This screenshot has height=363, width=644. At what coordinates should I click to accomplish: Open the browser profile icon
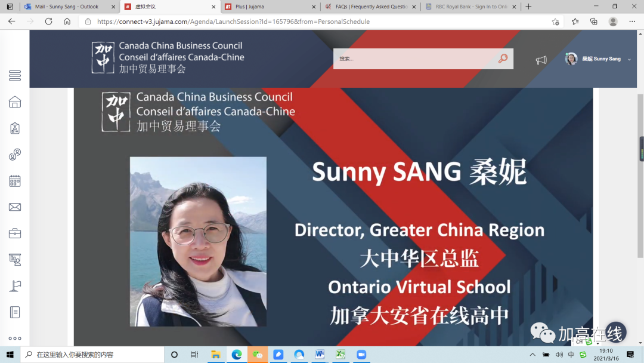[613, 21]
